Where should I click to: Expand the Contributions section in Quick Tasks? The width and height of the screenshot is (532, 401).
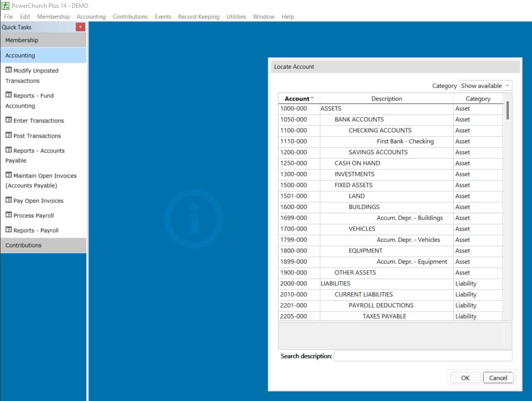click(43, 245)
